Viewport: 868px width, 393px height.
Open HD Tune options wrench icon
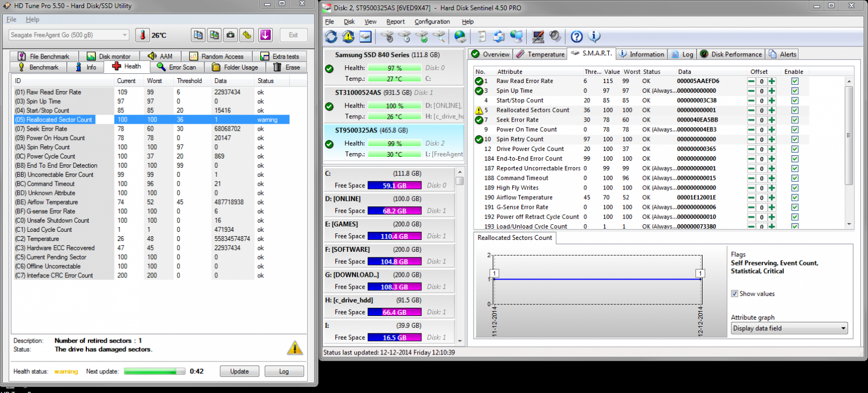(x=247, y=35)
